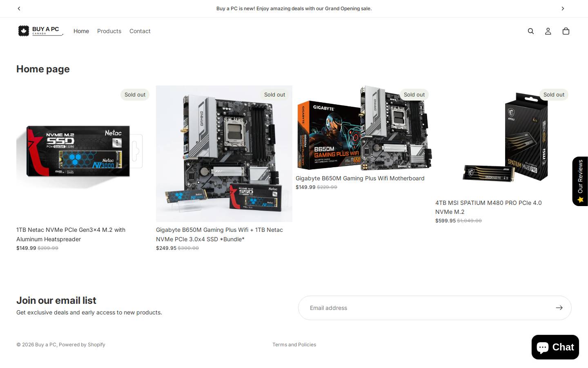Click the Join our email list heading
Image resolution: width=588 pixels, height=368 pixels.
(56, 301)
